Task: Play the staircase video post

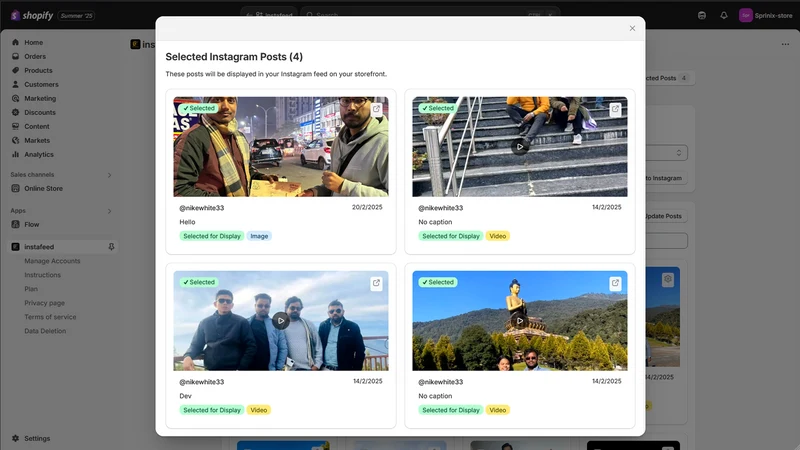Action: click(519, 146)
